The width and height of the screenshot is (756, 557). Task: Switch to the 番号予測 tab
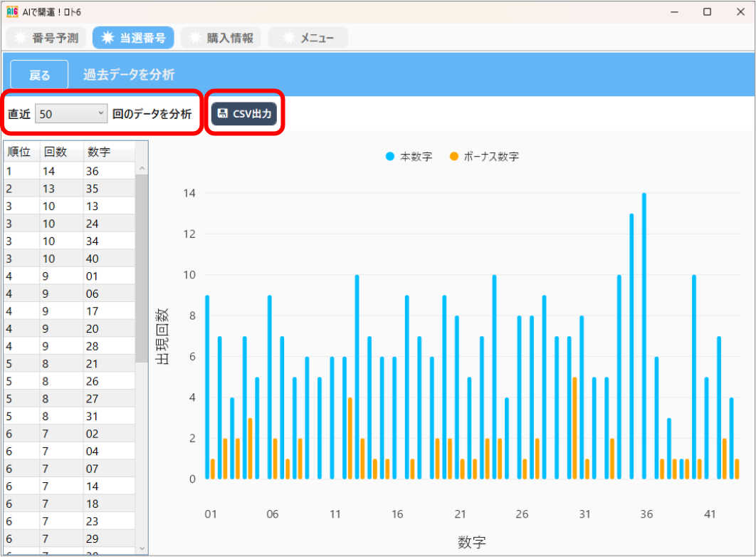(x=46, y=38)
